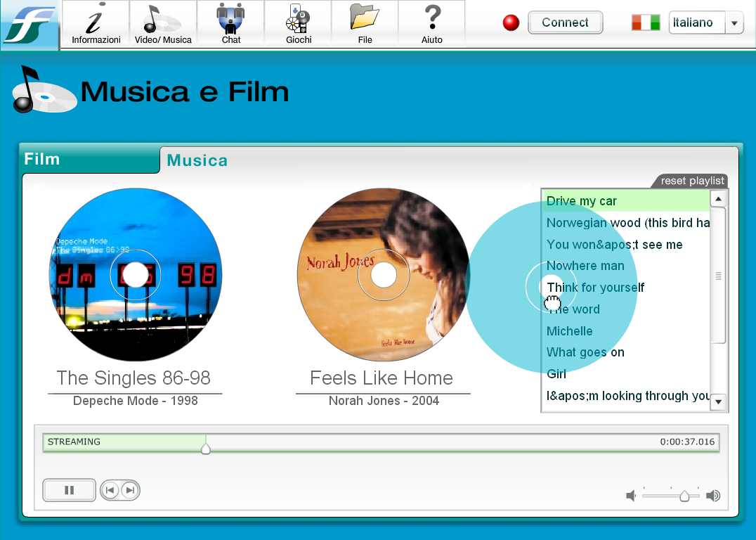Viewport: 756px width, 540px height.
Task: Click the Musica e Film note icon
Action: click(x=44, y=90)
